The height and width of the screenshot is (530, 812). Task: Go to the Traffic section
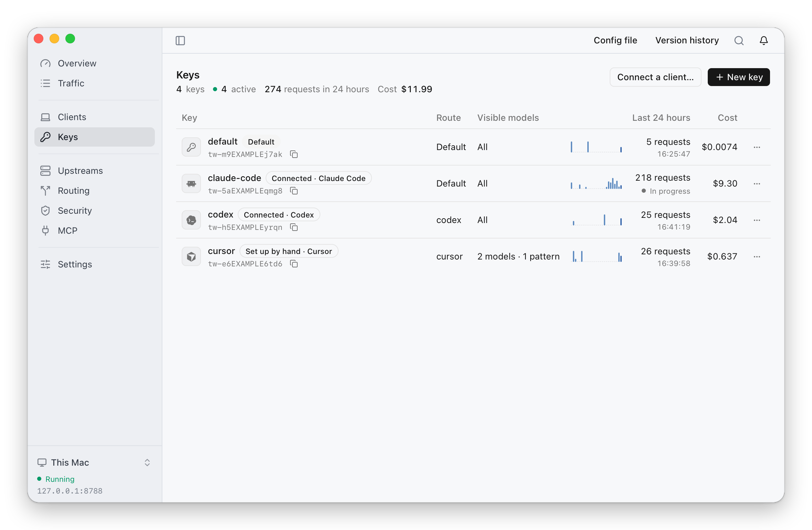(x=95, y=83)
